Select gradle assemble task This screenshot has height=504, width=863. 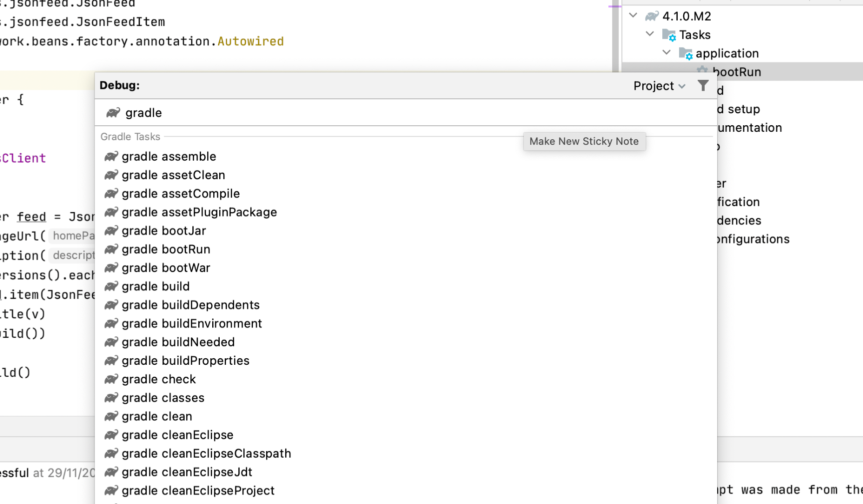point(406,157)
